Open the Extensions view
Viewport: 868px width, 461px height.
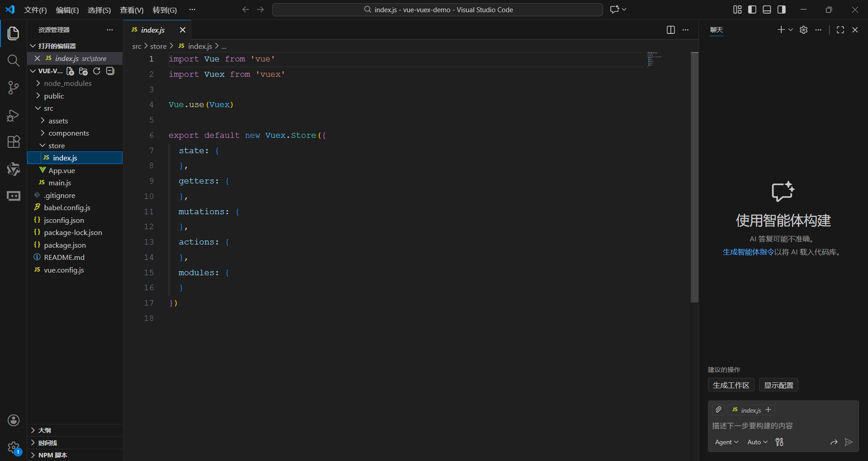(14, 142)
